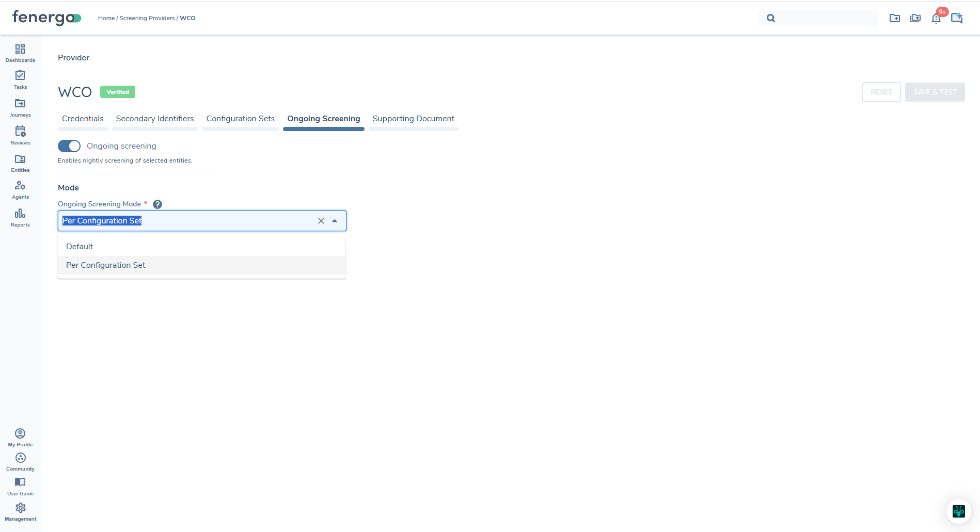The image size is (980, 532).
Task: Open Screening Providers breadcrumb link
Action: (147, 18)
